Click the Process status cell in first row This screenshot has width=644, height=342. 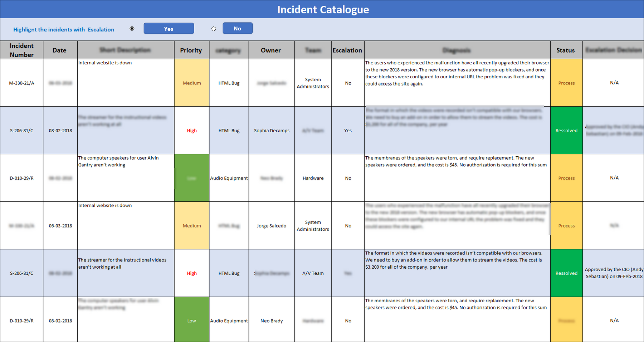coord(566,83)
